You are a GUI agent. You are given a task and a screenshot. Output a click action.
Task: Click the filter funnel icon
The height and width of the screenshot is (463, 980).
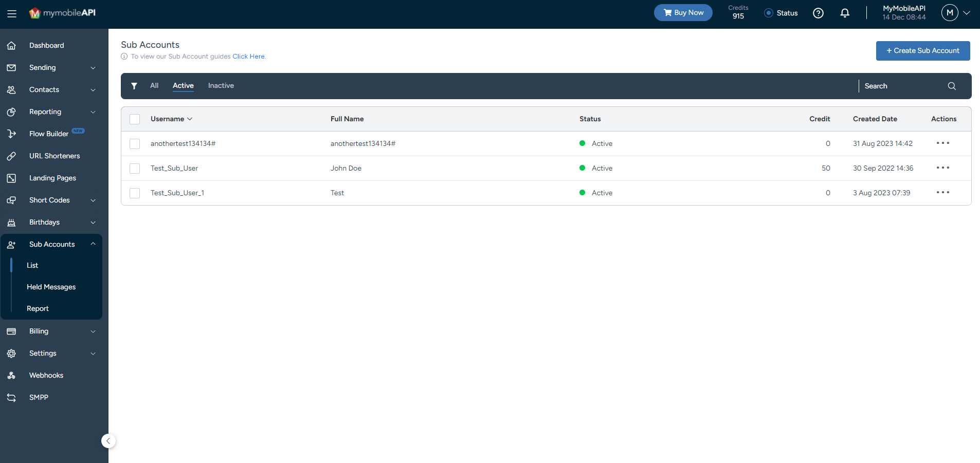pos(134,86)
